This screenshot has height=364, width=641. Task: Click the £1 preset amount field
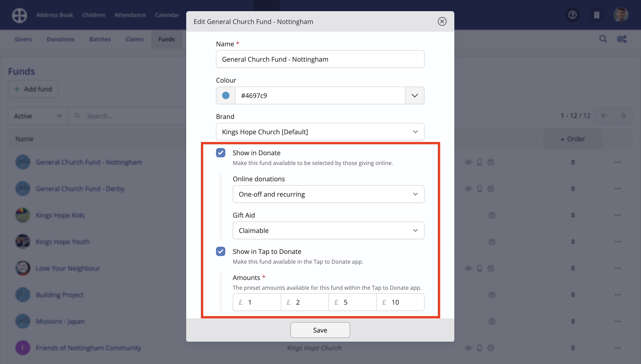(x=257, y=302)
